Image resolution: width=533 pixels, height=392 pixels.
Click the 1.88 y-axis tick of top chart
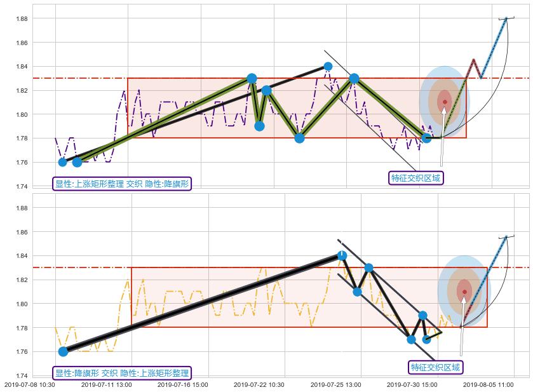pyautogui.click(x=21, y=19)
